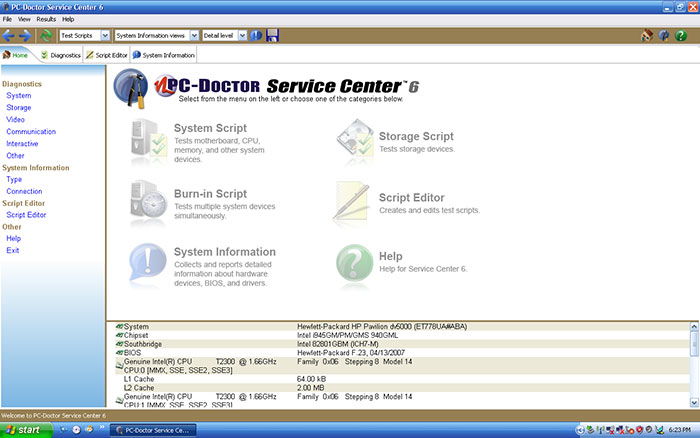Click scroll down arrow in info list

coord(694,402)
